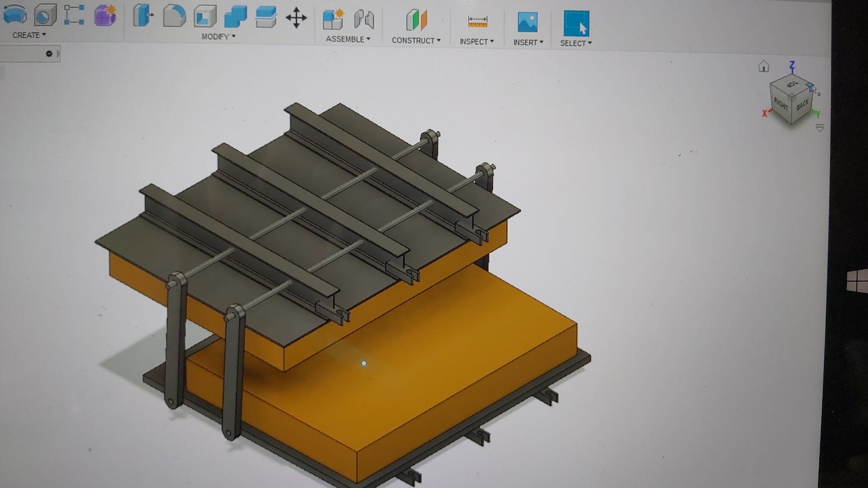Image resolution: width=868 pixels, height=488 pixels.
Task: Choose the Rectangular Pattern tool
Action: 74,15
